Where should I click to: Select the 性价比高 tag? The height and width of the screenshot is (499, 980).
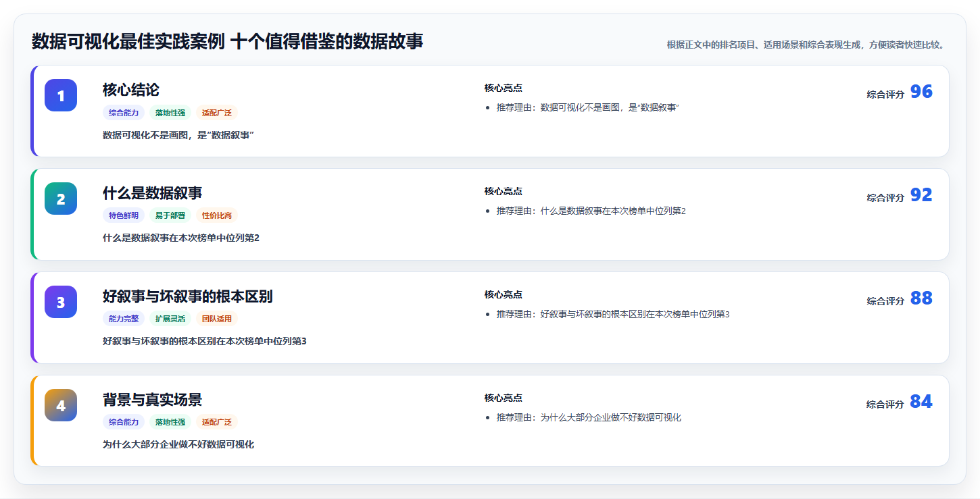(217, 216)
